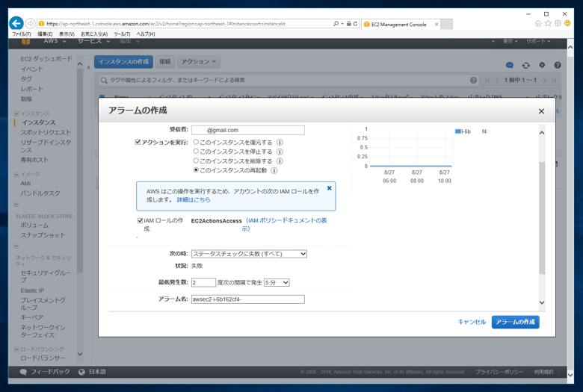Click info icon beside このインスタンスを復元する

(280, 143)
